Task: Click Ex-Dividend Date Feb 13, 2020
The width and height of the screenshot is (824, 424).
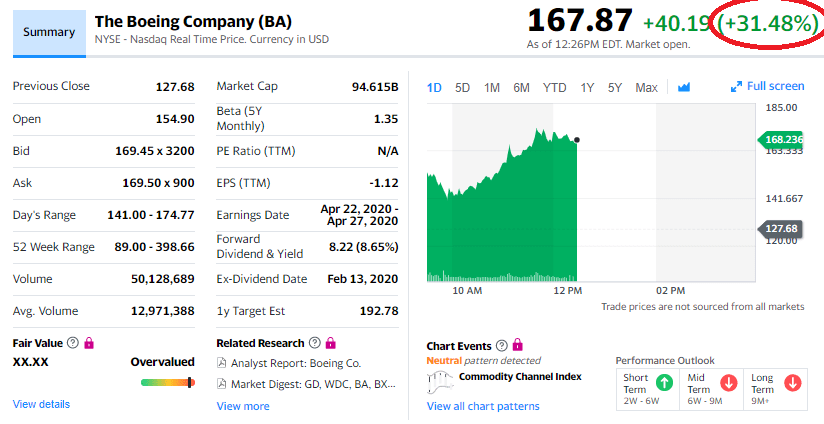Action: click(x=363, y=279)
